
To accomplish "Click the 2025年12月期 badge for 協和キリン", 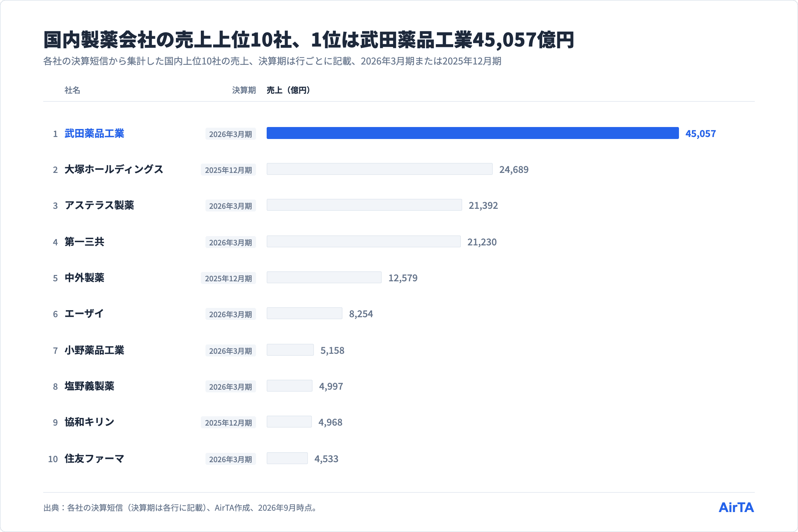I will [x=228, y=423].
